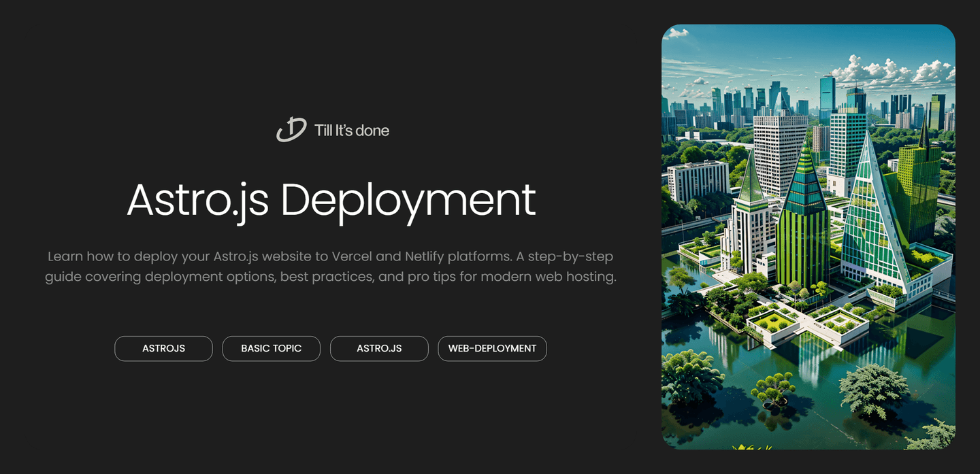Click the description paragraph about Vercel and Netlify

coord(331,267)
